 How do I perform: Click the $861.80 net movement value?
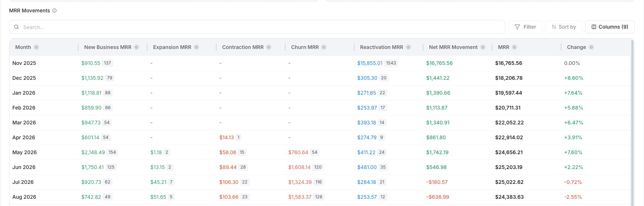tap(436, 137)
